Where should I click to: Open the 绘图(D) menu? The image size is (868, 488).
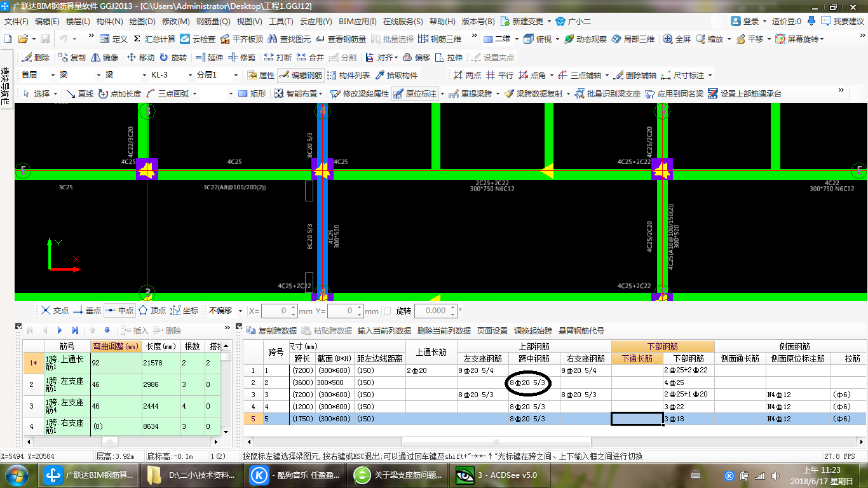(142, 21)
